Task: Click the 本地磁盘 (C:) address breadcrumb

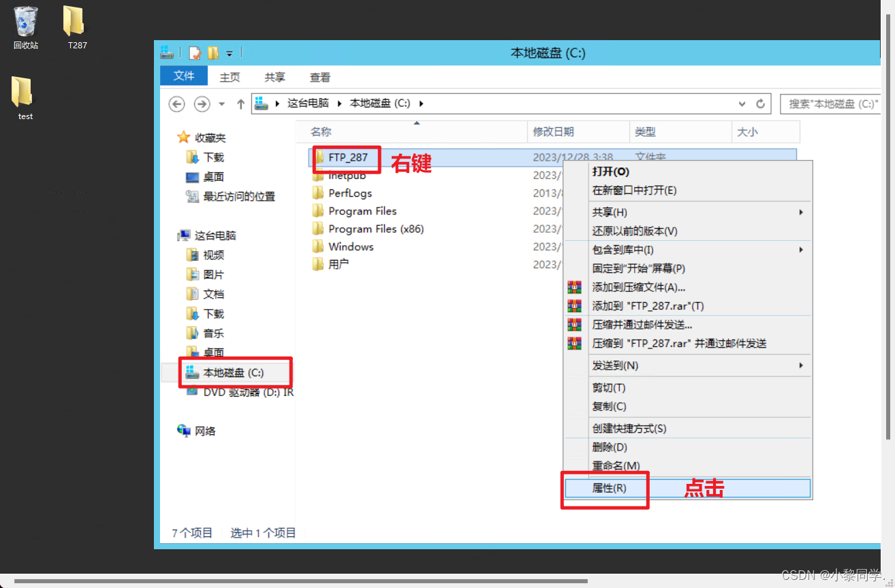Action: tap(380, 103)
